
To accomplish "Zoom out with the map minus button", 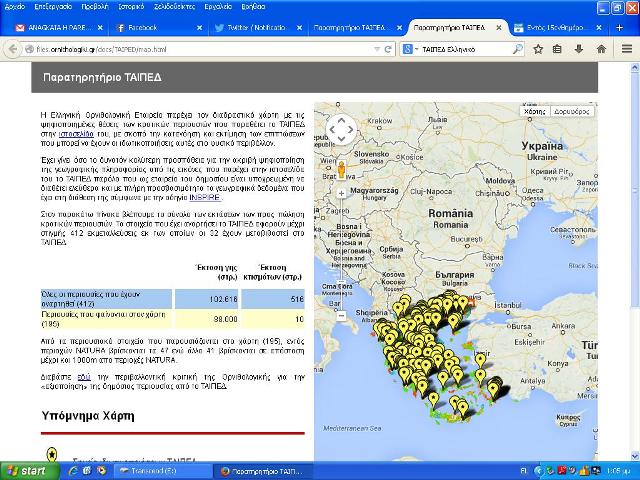I will pyautogui.click(x=341, y=314).
